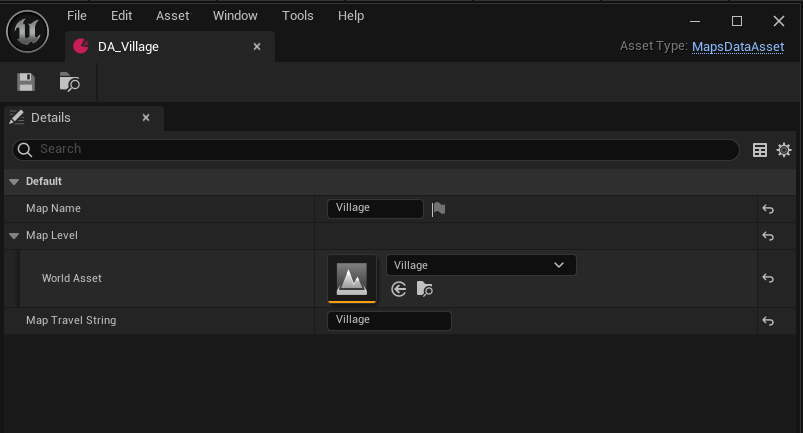Collapse the Default category section
This screenshot has height=433, width=803.
[x=14, y=182]
